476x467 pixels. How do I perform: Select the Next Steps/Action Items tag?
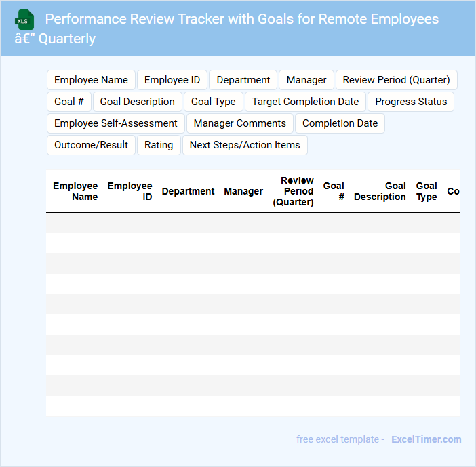[x=245, y=145]
